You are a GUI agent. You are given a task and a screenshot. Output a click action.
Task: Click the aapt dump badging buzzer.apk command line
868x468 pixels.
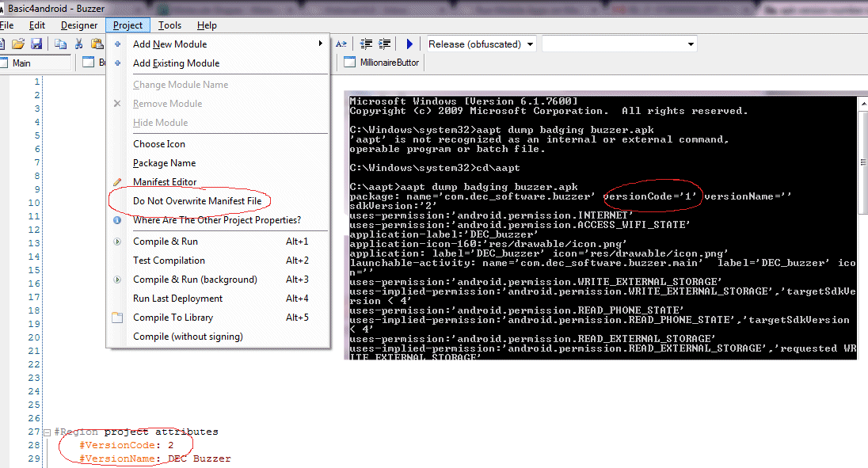tap(463, 187)
